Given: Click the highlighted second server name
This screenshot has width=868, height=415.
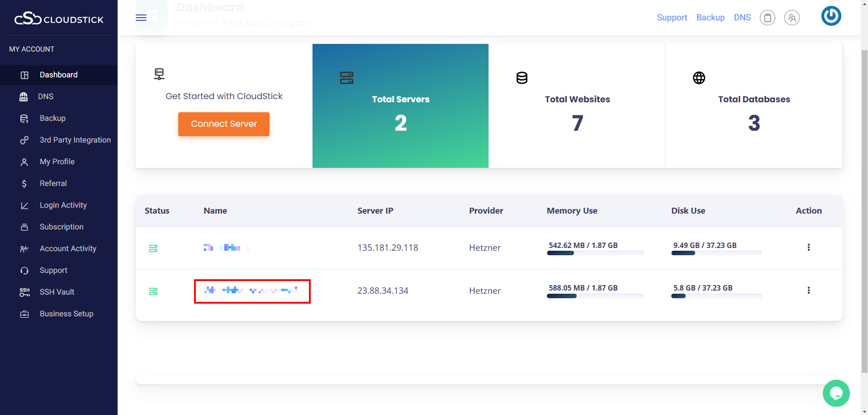Looking at the screenshot, I should pos(252,291).
